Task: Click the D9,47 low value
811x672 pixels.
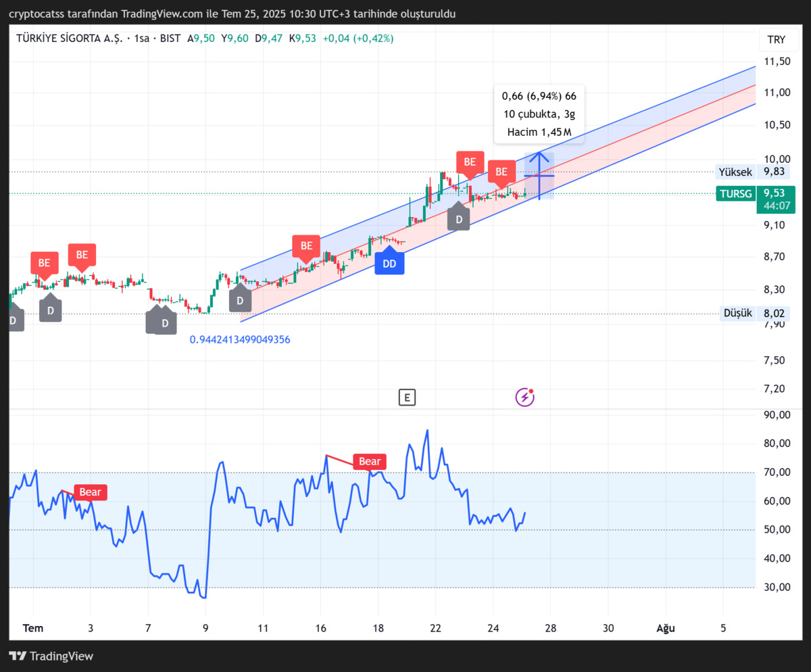Action: (x=268, y=39)
